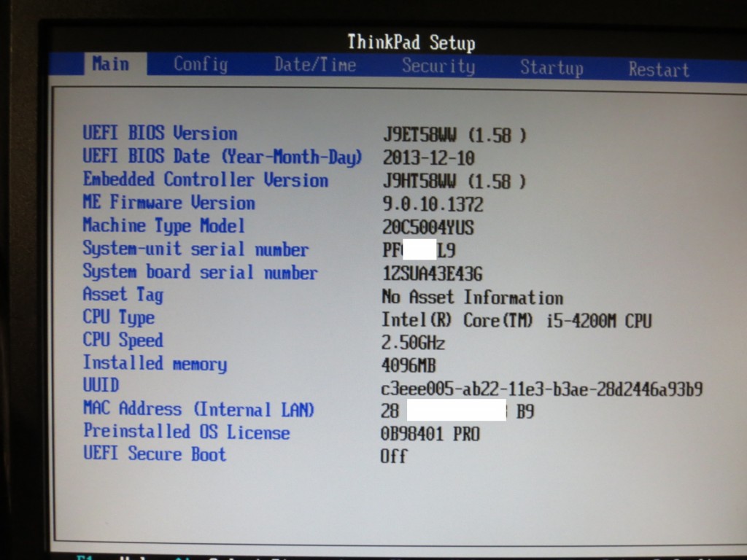
Task: Select the J9ET58WW (1.58) BIOS version value
Action: [455, 135]
